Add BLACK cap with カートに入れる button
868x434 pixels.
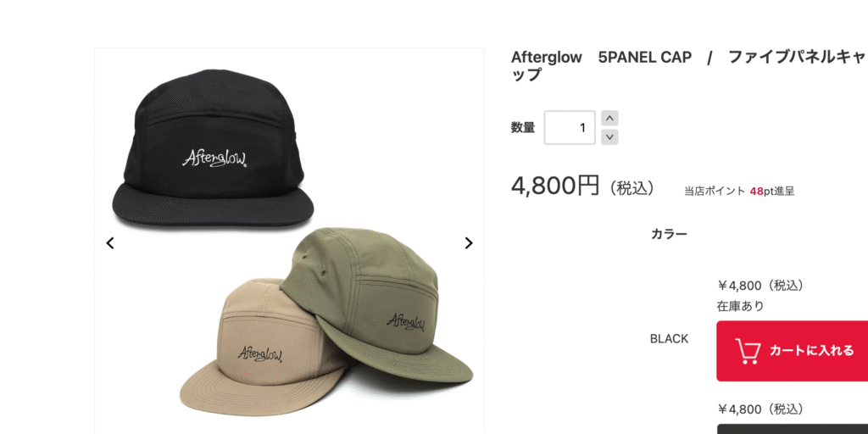click(793, 351)
